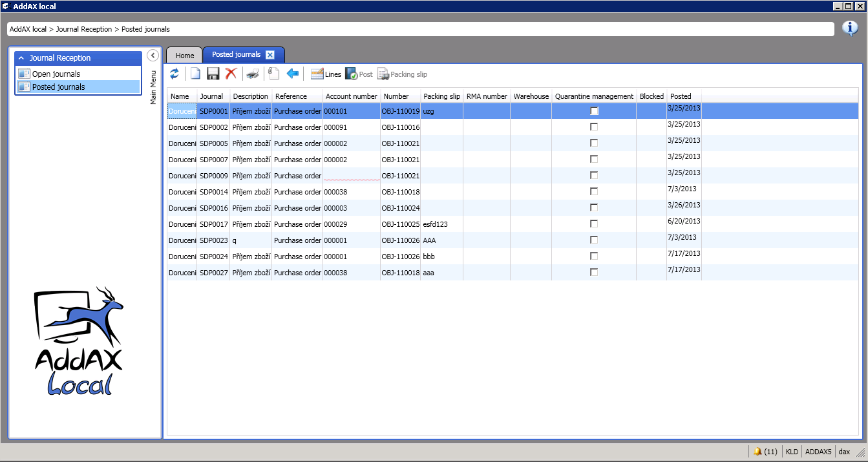The width and height of the screenshot is (868, 462).
Task: Select Open journals in the sidebar
Action: (56, 74)
